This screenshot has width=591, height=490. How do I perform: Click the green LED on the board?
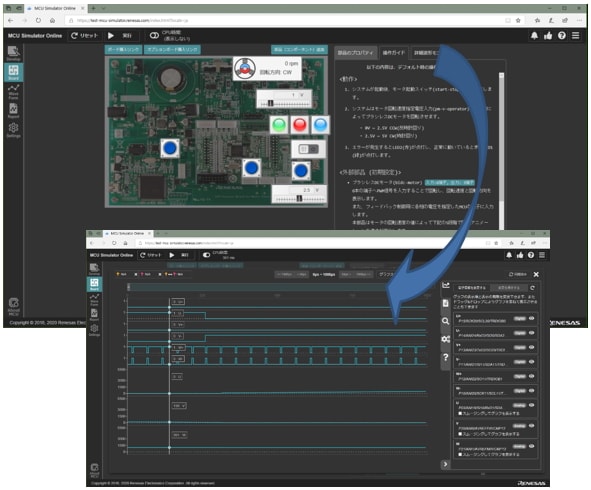point(279,125)
